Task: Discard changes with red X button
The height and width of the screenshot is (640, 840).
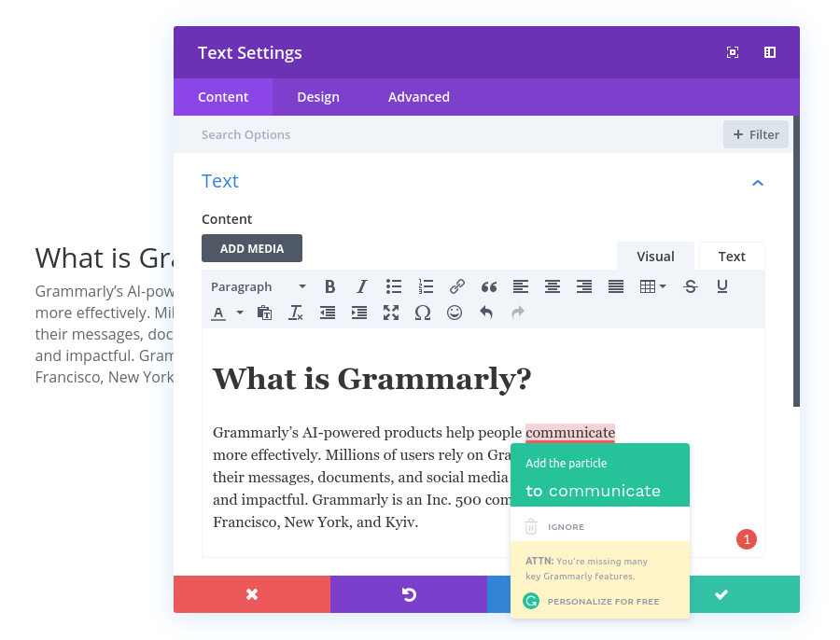Action: (252, 594)
